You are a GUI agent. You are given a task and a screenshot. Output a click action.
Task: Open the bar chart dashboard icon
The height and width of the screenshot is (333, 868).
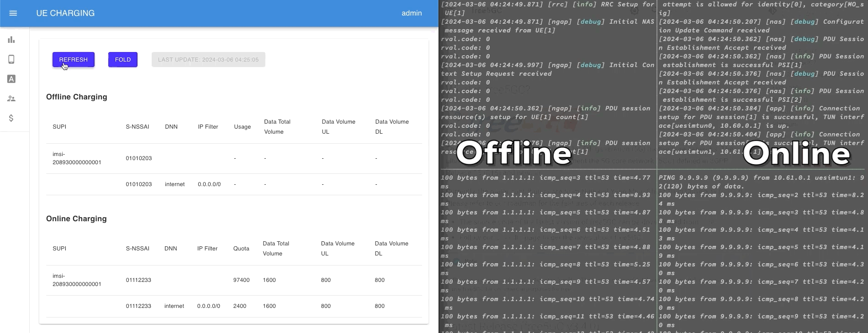tap(11, 40)
